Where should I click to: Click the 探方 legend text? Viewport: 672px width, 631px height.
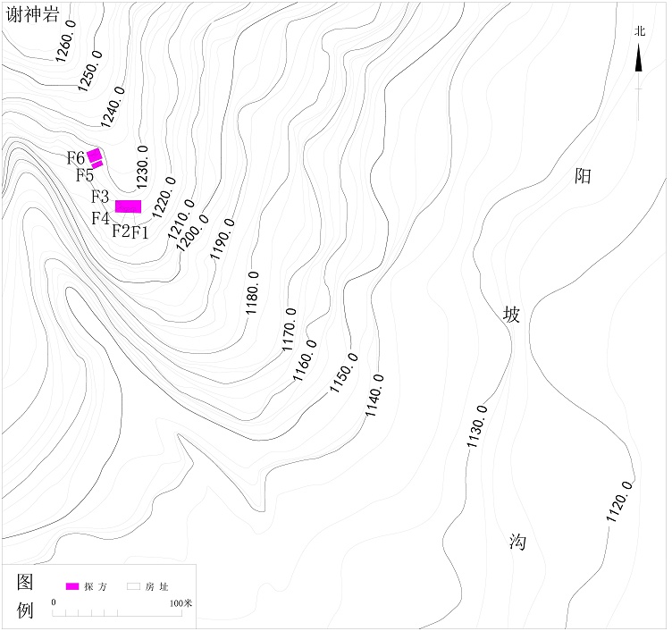(96, 587)
